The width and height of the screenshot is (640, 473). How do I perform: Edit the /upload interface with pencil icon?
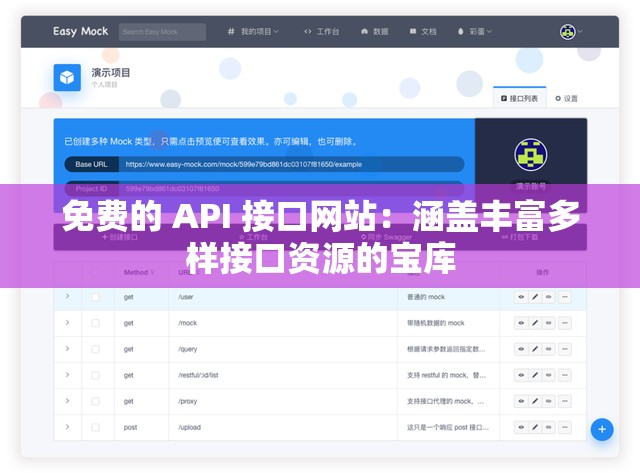coord(535,428)
